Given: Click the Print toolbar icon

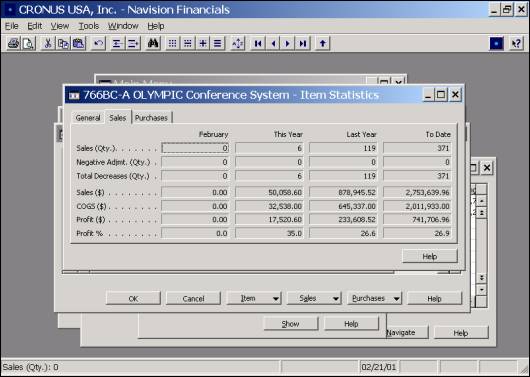Looking at the screenshot, I should [14, 44].
